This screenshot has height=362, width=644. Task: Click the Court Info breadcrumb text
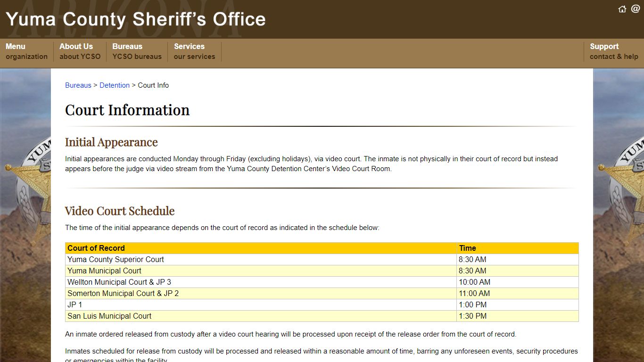(x=153, y=85)
